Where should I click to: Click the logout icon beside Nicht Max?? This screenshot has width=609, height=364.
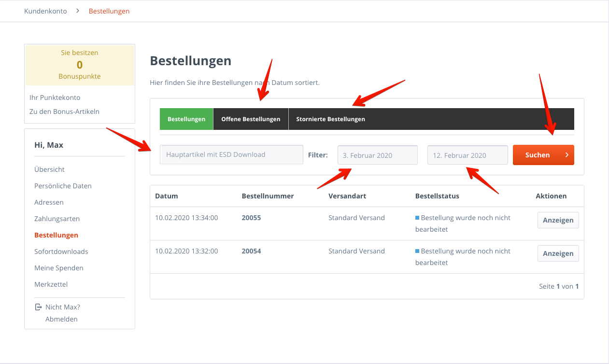coord(38,307)
